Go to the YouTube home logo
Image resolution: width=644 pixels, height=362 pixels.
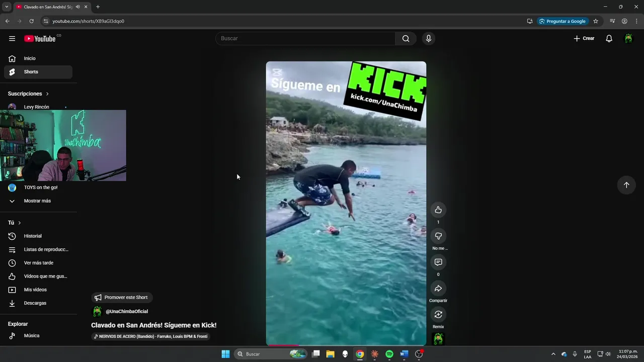pos(40,39)
